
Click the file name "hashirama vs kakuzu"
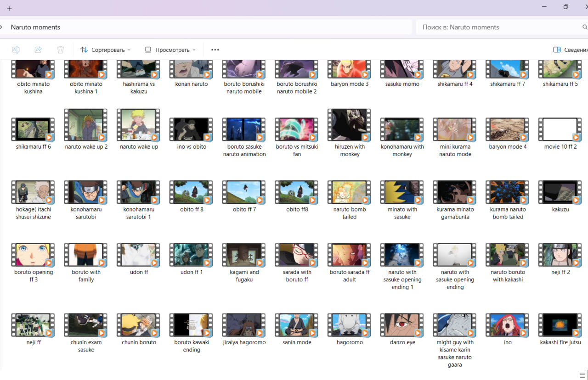pos(139,88)
